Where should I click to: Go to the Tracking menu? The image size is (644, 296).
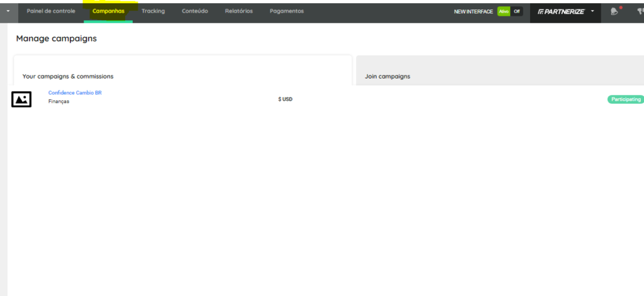click(153, 11)
